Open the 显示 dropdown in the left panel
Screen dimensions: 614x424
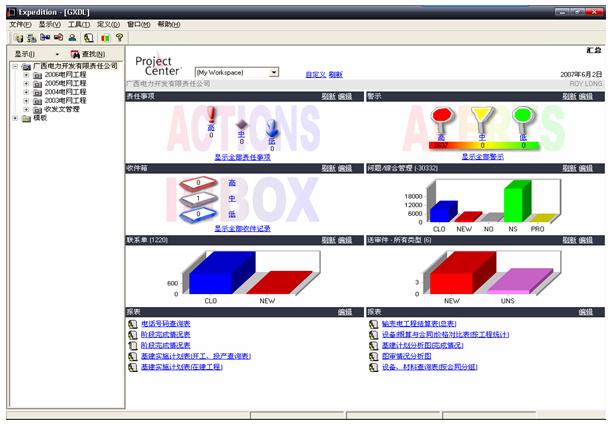click(57, 53)
